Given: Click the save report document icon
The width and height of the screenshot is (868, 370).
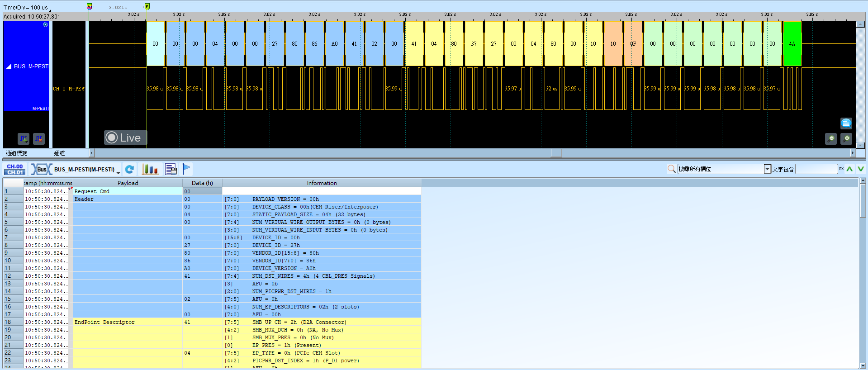Looking at the screenshot, I should (x=171, y=169).
